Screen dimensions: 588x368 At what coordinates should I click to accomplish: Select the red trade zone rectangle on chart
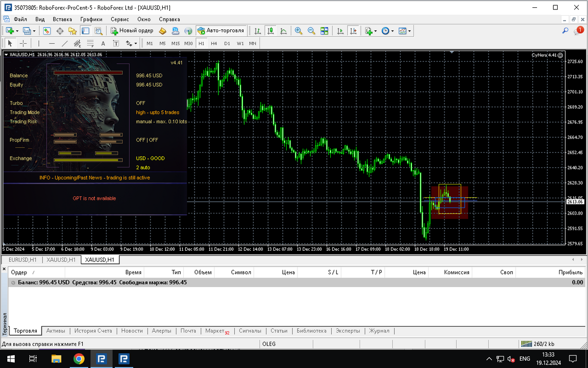449,202
